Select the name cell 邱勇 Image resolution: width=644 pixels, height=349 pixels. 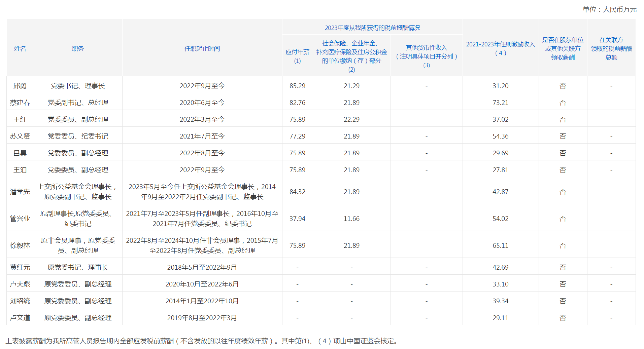20,86
